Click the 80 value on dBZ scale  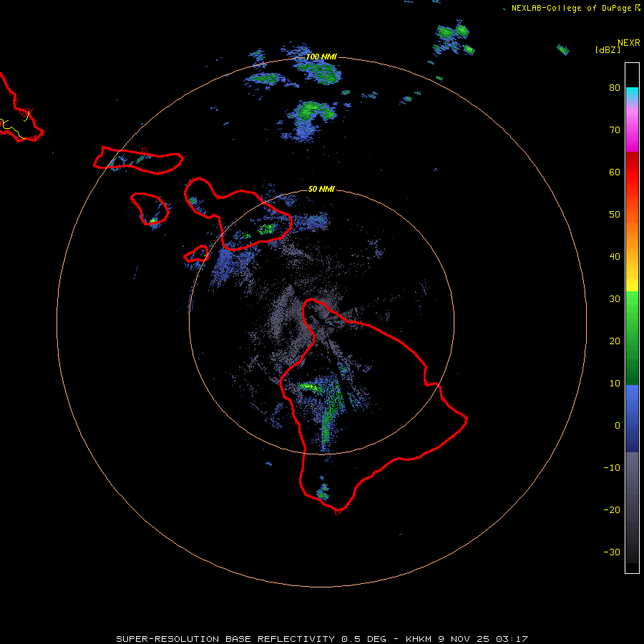coord(615,88)
